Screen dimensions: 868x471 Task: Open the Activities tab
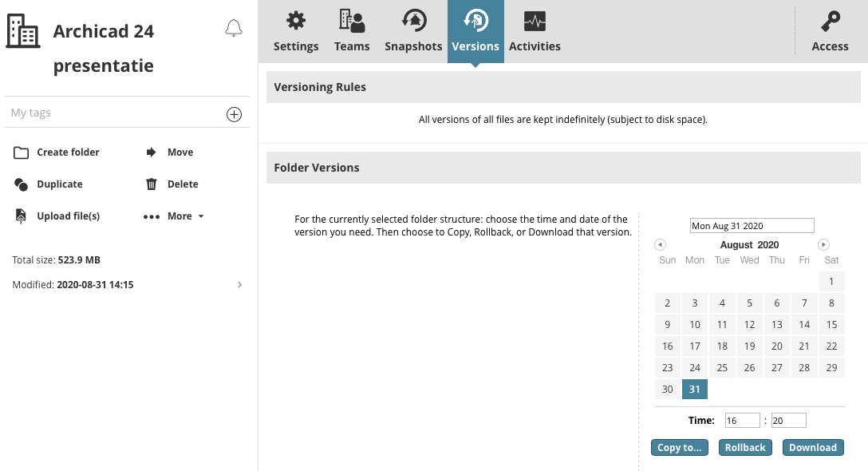(535, 32)
